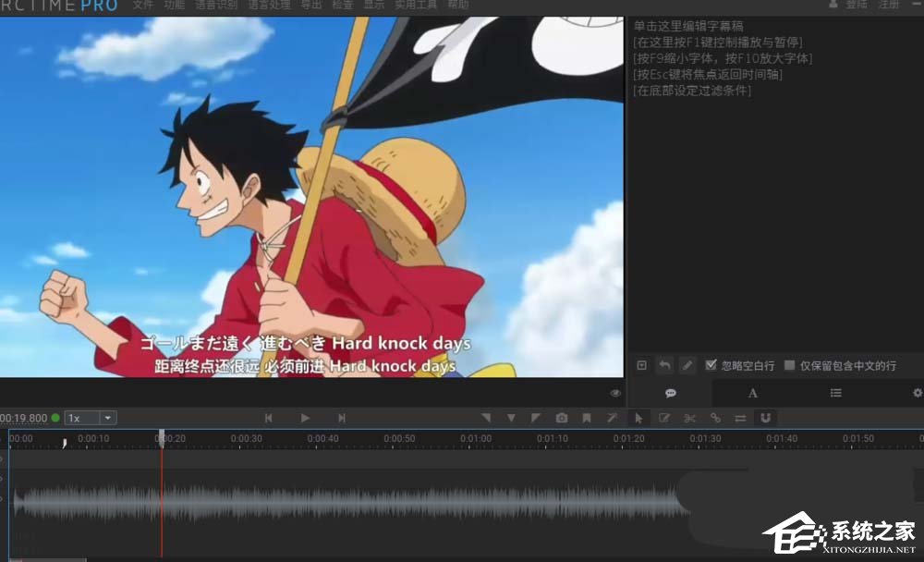Click the 注册 register link
The width and height of the screenshot is (924, 562).
coord(888,5)
